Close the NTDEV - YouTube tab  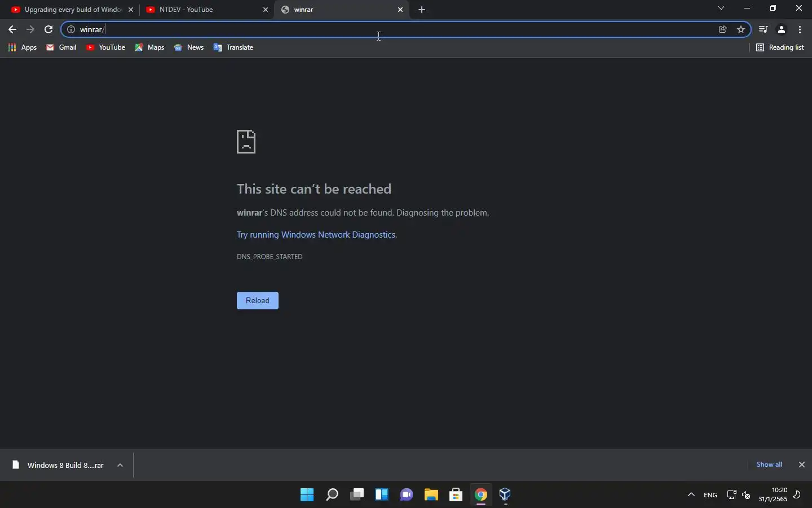coord(266,10)
